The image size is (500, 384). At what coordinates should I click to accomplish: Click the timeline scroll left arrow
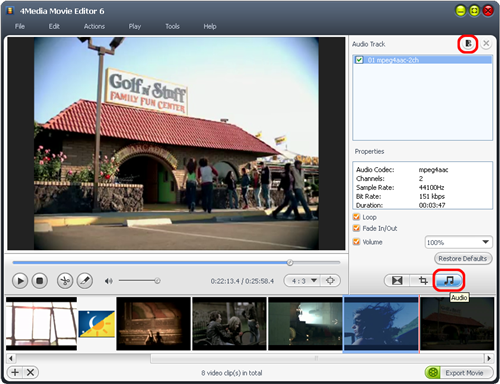point(11,358)
